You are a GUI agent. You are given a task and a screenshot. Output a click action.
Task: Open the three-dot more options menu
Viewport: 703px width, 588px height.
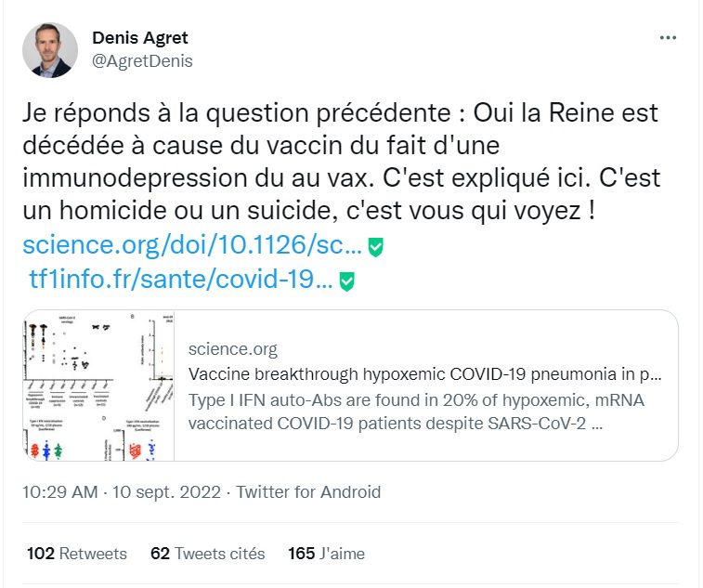coord(668,38)
